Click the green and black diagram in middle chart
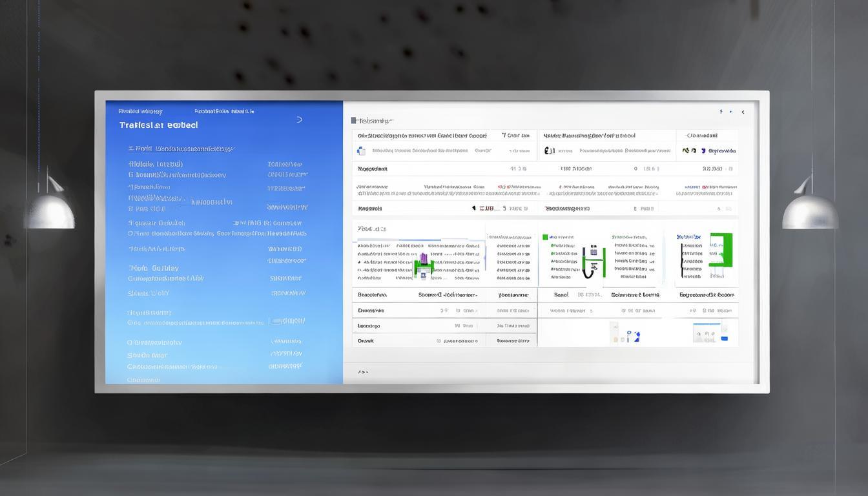868x496 pixels. point(593,262)
